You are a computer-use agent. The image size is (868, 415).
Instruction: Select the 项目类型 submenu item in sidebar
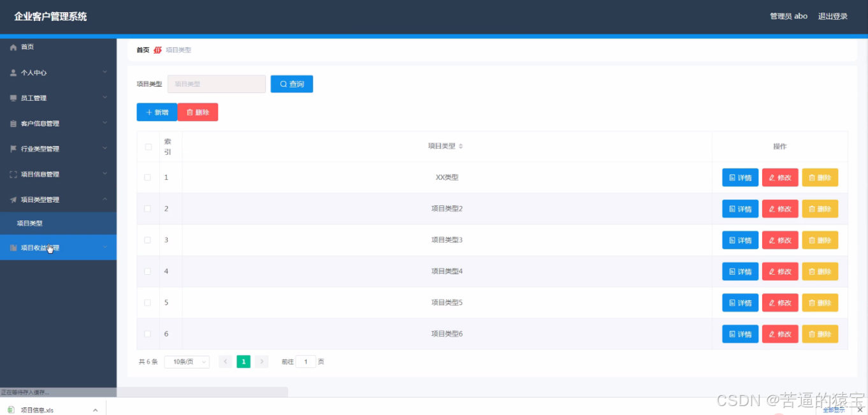click(58, 223)
